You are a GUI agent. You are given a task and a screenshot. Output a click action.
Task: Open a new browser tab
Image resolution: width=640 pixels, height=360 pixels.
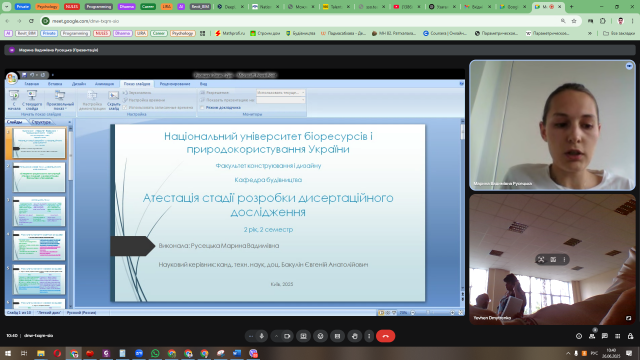click(571, 7)
